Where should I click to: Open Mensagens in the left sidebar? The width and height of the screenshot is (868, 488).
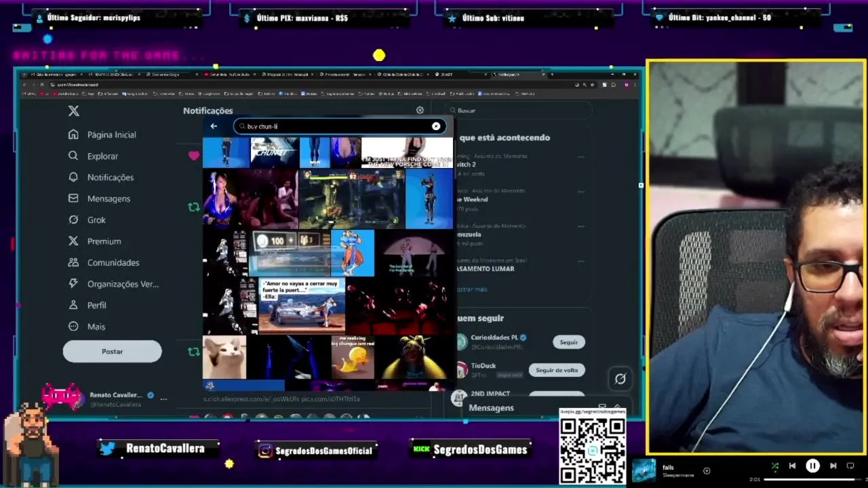[x=99, y=199]
